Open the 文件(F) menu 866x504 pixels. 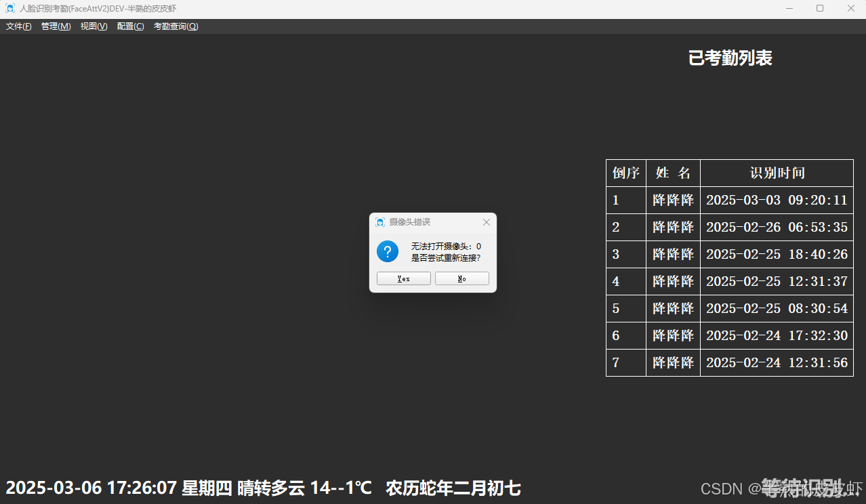[x=19, y=26]
